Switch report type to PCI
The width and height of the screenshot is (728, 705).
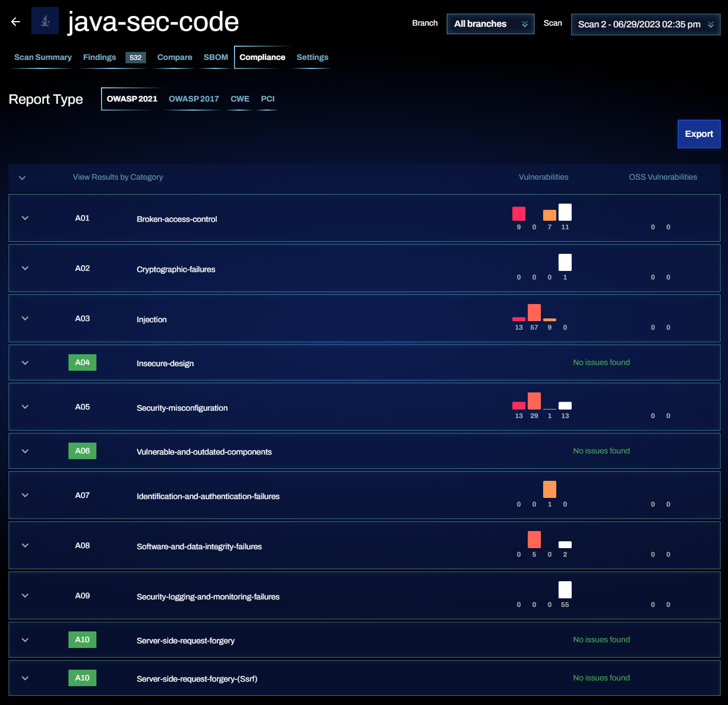pos(268,99)
